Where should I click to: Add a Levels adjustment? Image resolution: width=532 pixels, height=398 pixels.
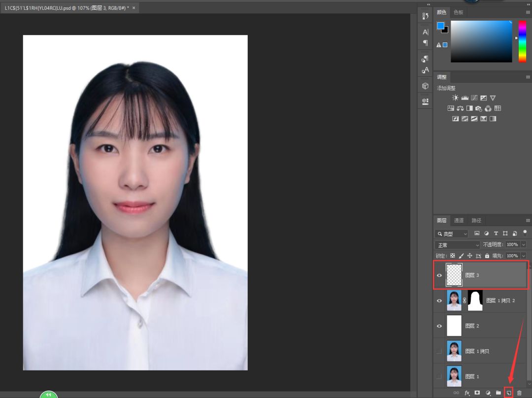coord(465,98)
